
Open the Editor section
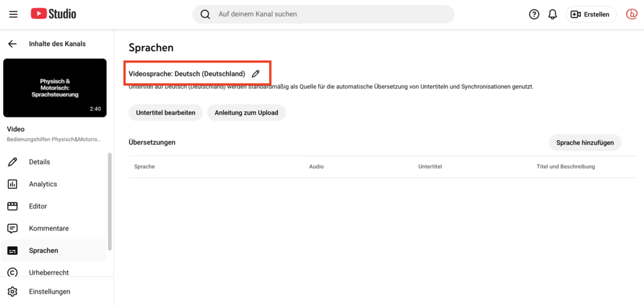click(x=38, y=206)
